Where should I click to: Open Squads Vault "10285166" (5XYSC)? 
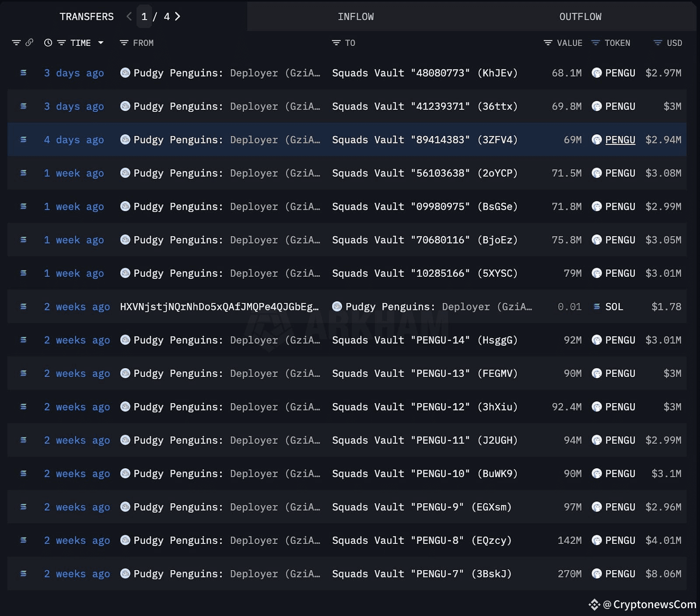point(425,273)
